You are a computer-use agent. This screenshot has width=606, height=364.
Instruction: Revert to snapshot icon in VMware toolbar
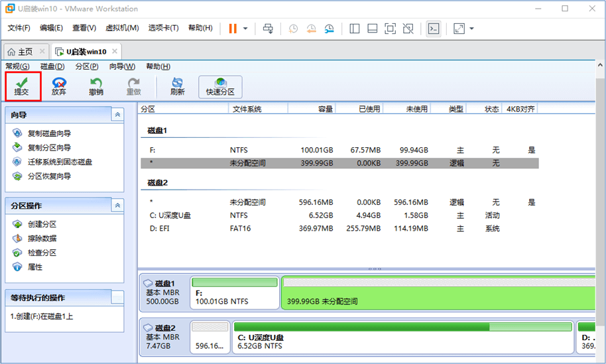[311, 29]
